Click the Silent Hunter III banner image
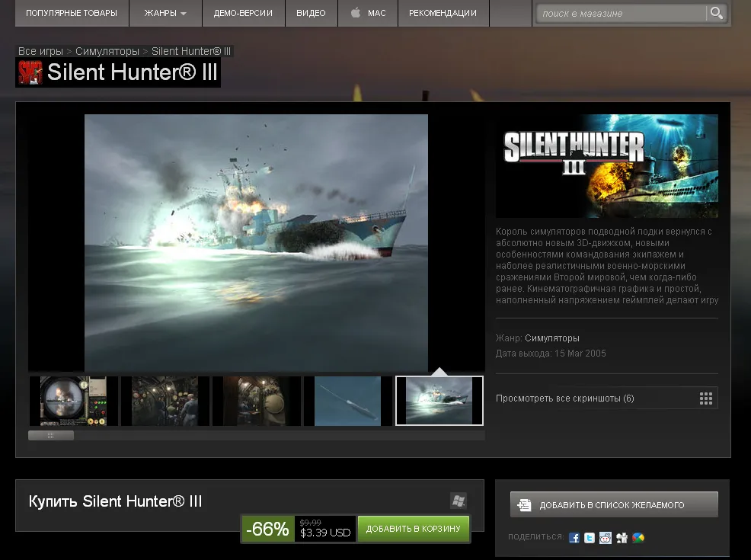This screenshot has height=560, width=751. 607,166
